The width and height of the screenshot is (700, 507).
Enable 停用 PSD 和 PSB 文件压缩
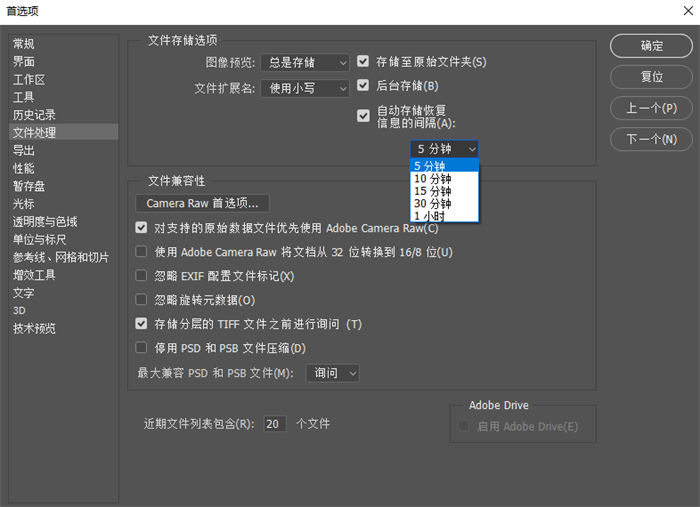click(141, 348)
